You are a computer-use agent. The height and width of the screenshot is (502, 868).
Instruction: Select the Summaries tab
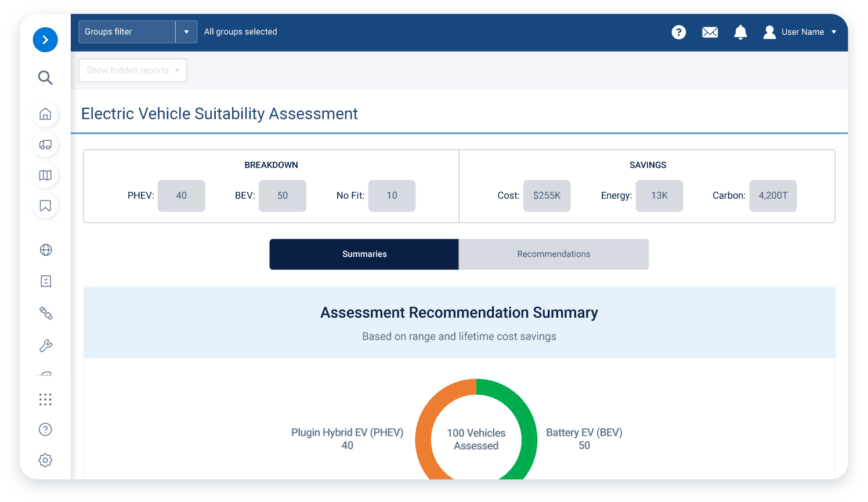[x=364, y=254]
